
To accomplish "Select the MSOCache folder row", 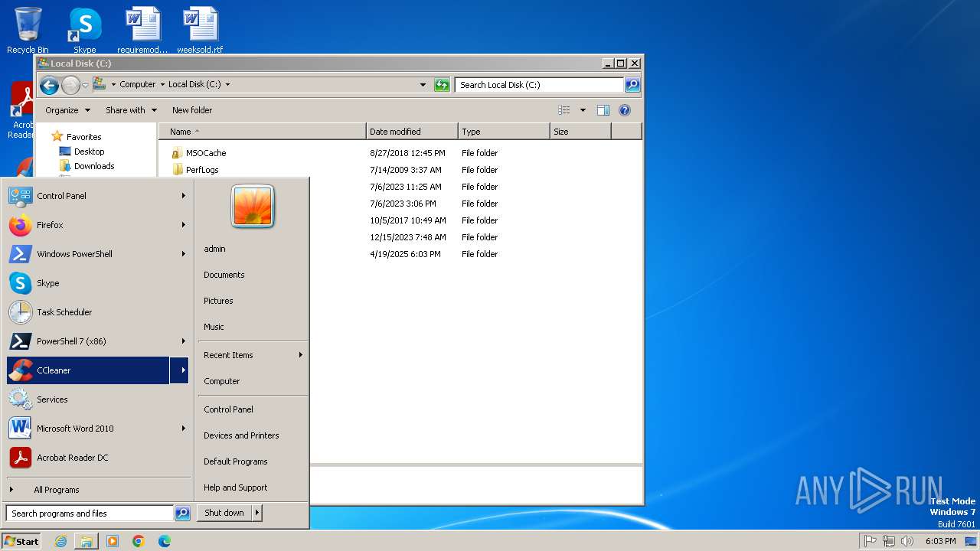I will (398, 153).
